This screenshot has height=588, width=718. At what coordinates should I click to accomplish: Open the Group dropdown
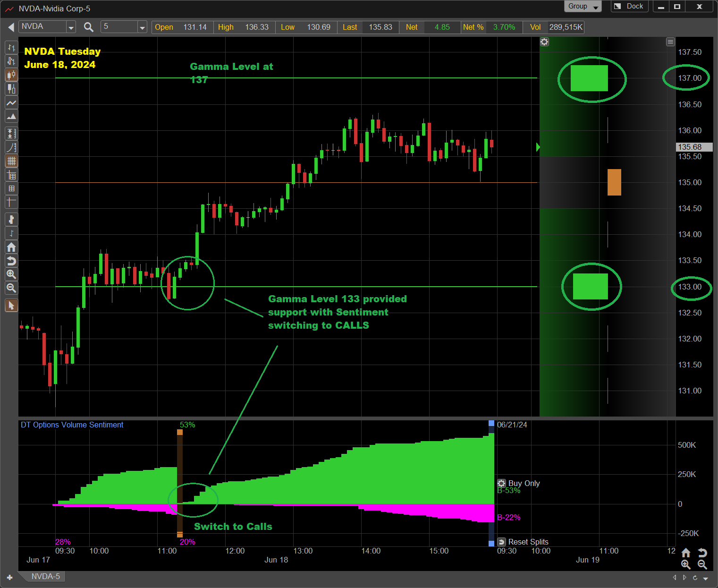[583, 6]
